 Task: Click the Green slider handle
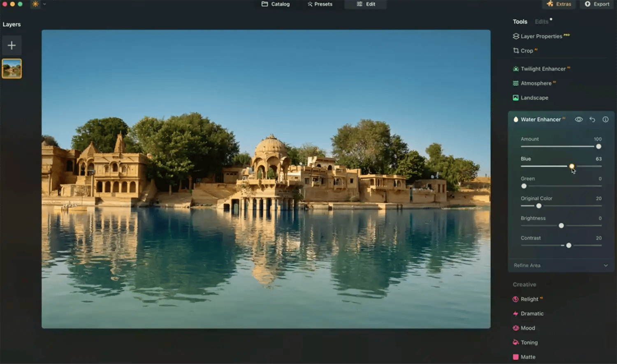(524, 186)
